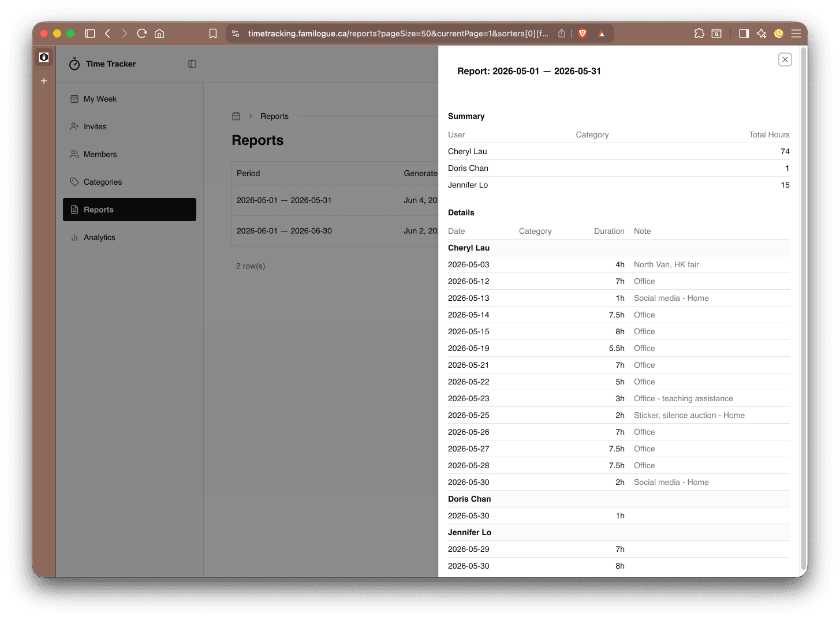Click the Office - teaching assistance note
Screen dimensions: 840x620
click(x=684, y=398)
